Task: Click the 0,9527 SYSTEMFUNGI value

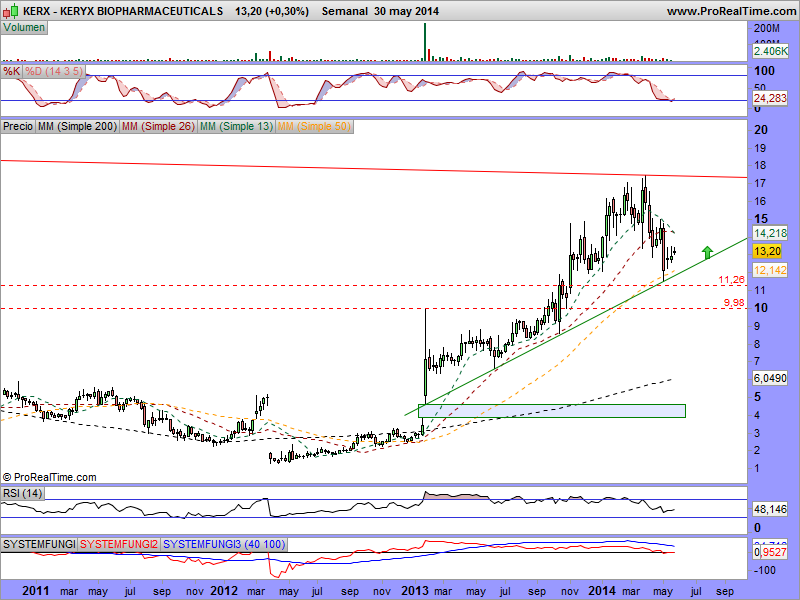Action: pyautogui.click(x=770, y=552)
